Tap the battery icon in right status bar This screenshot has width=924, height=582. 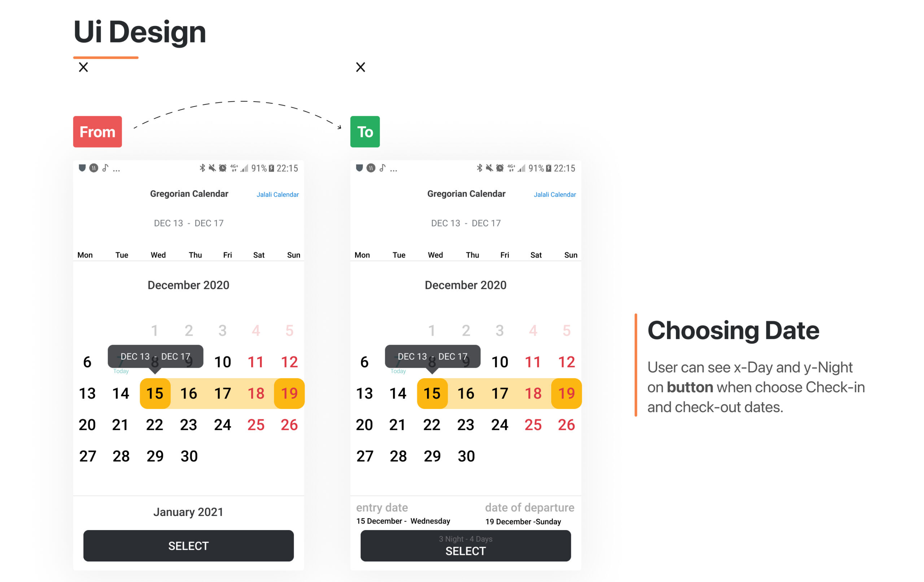[x=549, y=168]
